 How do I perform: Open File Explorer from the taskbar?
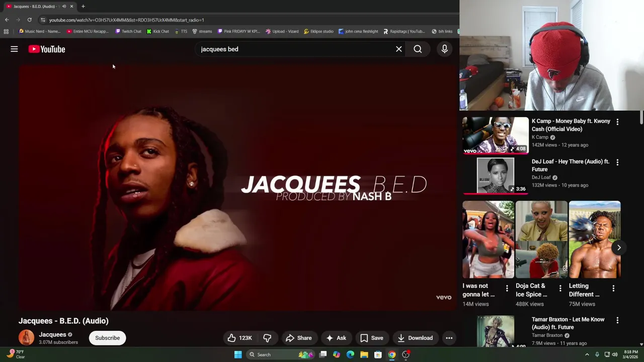click(x=364, y=354)
